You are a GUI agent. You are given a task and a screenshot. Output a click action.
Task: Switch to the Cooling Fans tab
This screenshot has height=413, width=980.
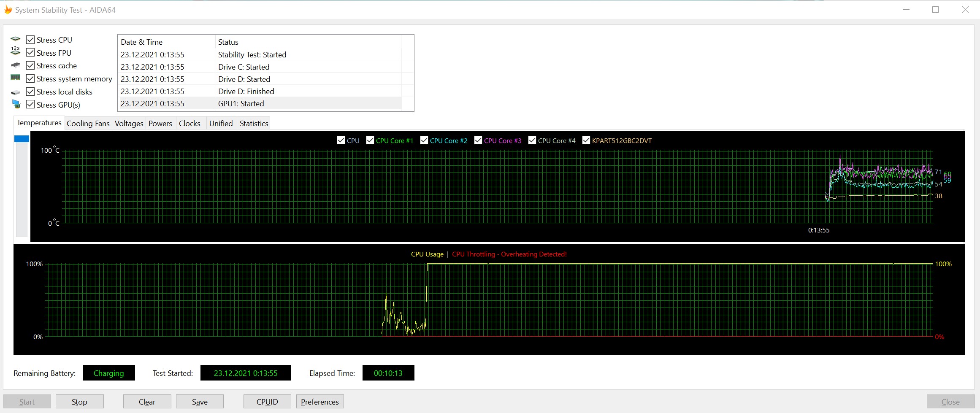click(x=88, y=124)
